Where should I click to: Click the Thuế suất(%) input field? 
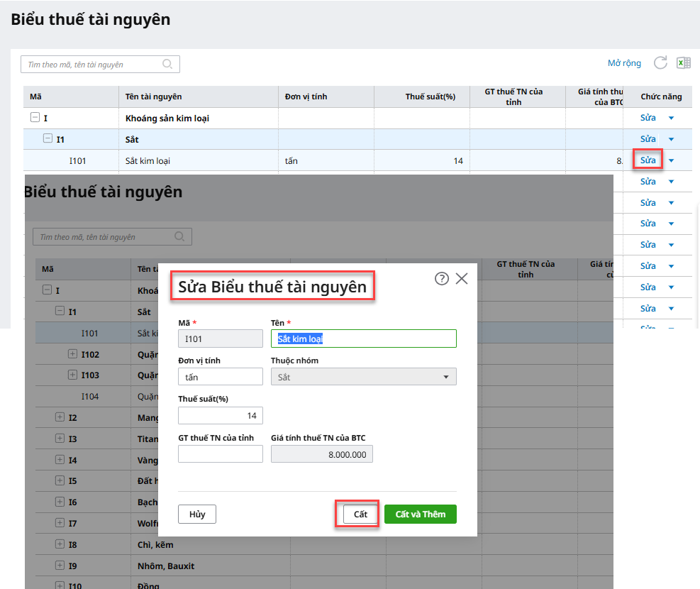coord(220,415)
